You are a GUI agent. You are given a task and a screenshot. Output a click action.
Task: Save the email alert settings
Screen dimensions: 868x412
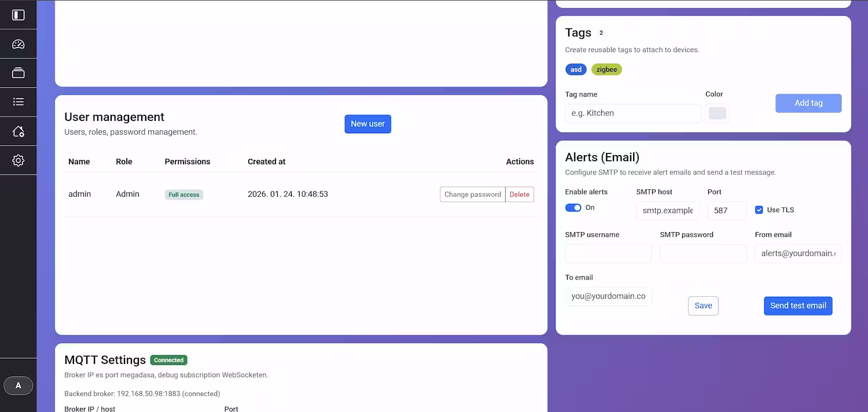(x=703, y=306)
